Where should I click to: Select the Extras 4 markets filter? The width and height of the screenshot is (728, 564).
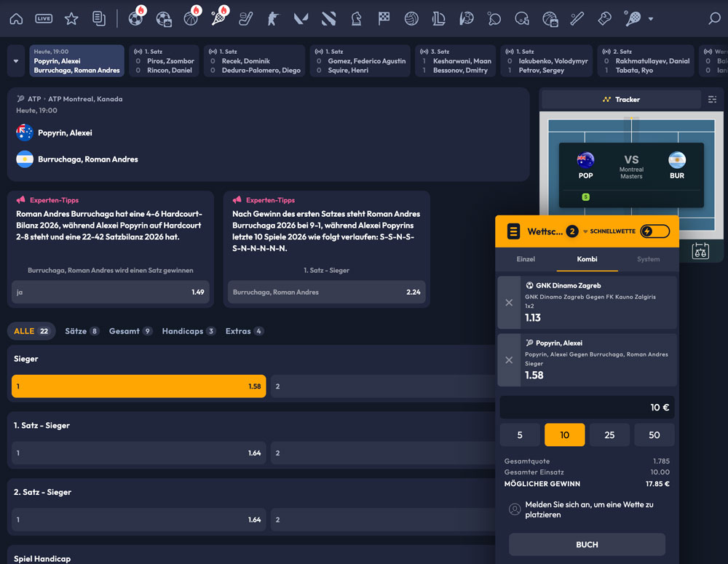coord(244,331)
